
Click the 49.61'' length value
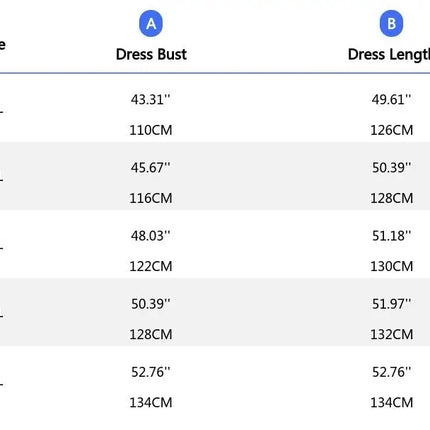click(392, 99)
